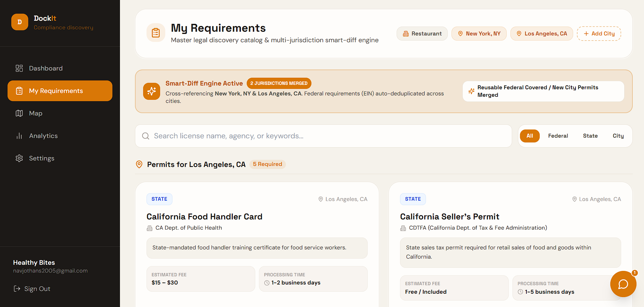The image size is (644, 307).
Task: Select the New York, NY city chip
Action: click(x=479, y=33)
